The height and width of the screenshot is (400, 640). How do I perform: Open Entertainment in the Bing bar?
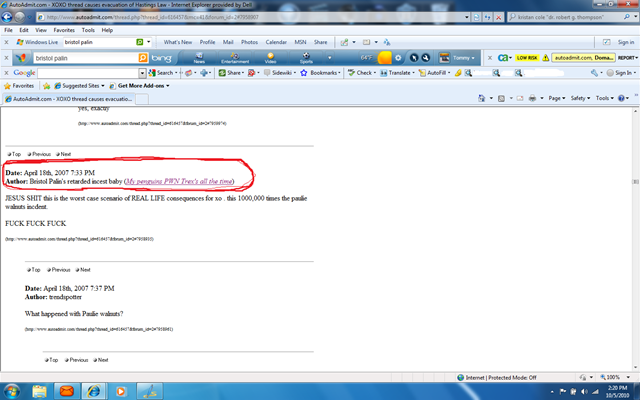(x=235, y=58)
